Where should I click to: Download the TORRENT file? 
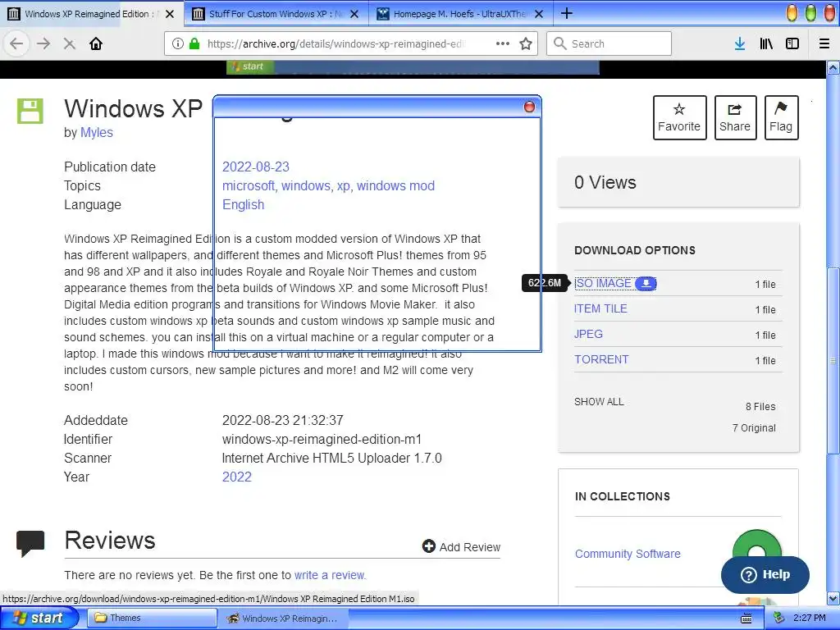click(x=601, y=359)
